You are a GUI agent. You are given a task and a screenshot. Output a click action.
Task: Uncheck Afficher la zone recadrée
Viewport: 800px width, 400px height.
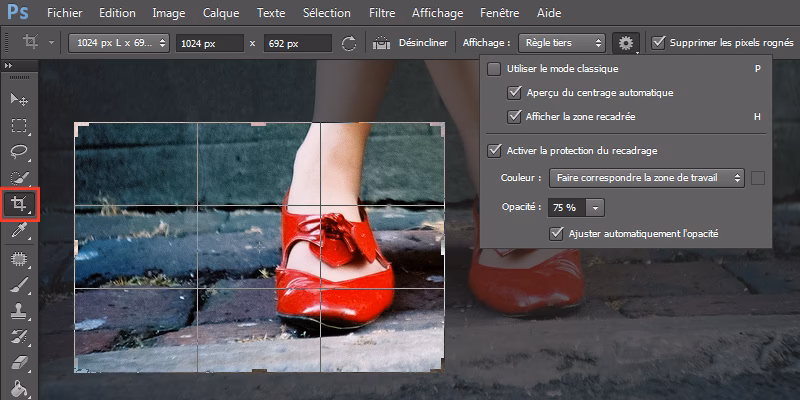(x=514, y=117)
